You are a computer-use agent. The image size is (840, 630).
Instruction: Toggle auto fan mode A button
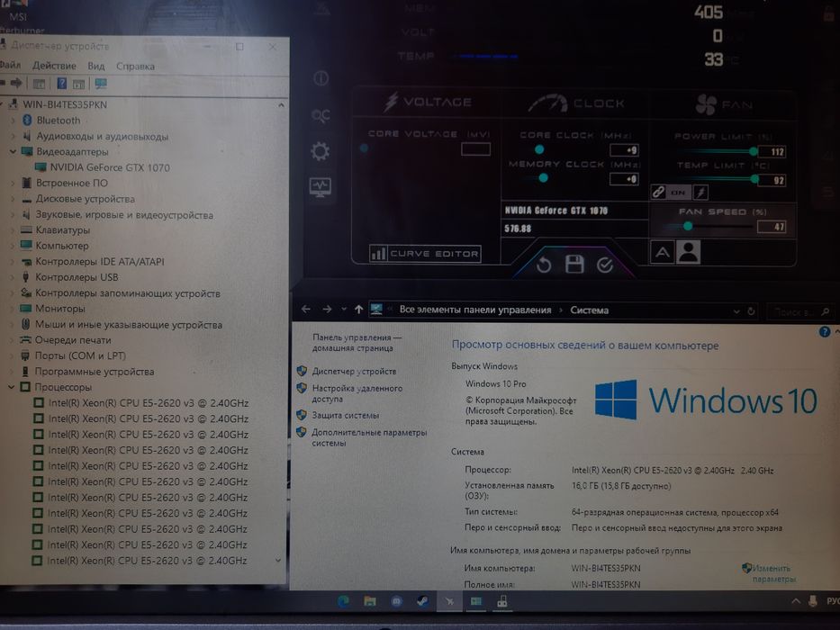pyautogui.click(x=662, y=252)
